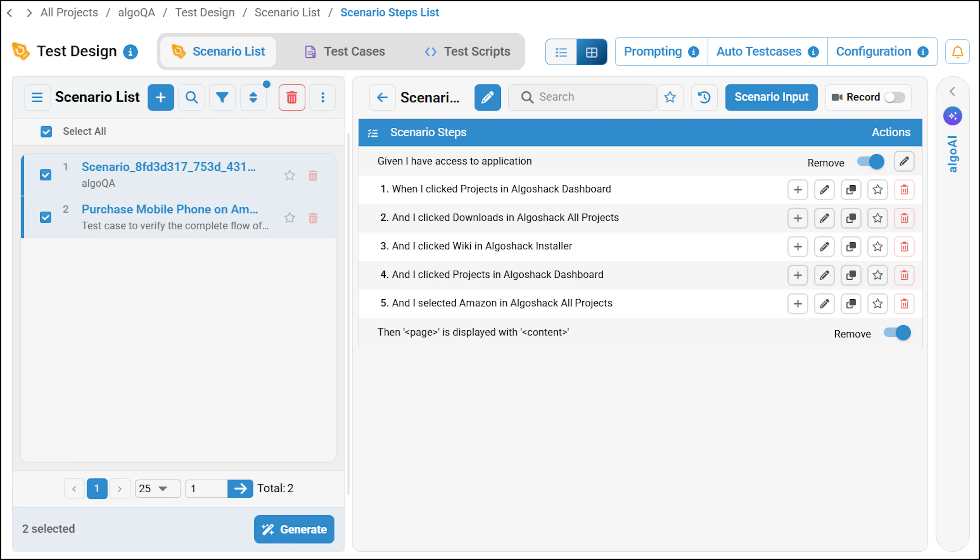Screen dimensions: 980x560
Task: Open the scenario history clock icon
Action: [x=704, y=97]
